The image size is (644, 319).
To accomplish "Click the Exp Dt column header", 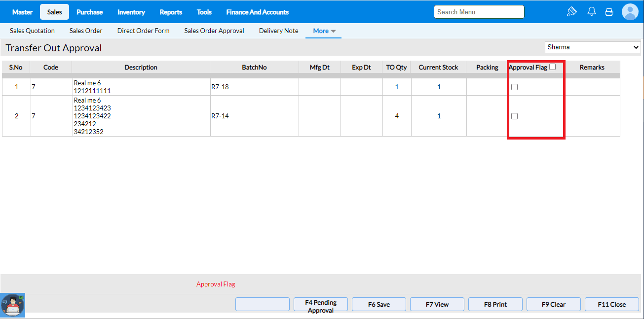I will 362,67.
